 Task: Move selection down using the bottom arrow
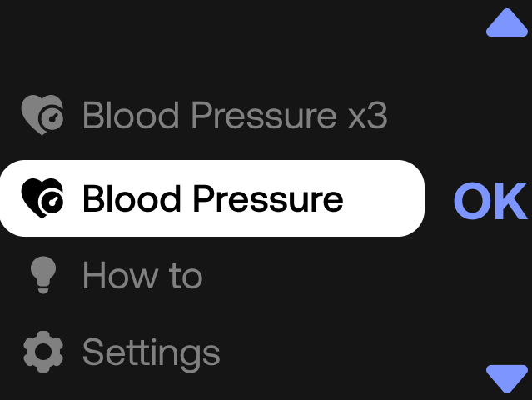coord(507,379)
